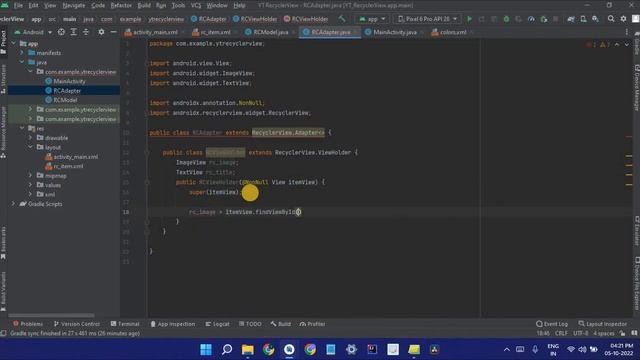Open Project panel options gear
The height and width of the screenshot is (360, 640).
(101, 32)
